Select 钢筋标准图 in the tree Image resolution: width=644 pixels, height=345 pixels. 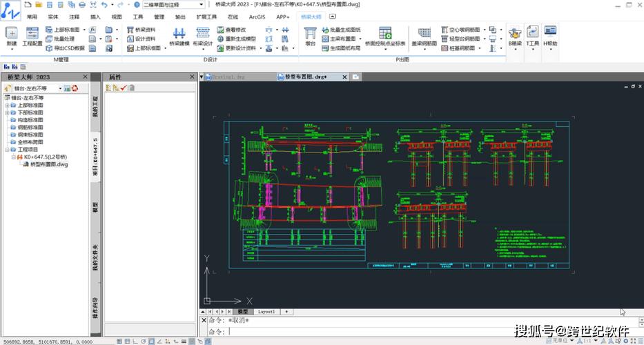click(x=30, y=128)
